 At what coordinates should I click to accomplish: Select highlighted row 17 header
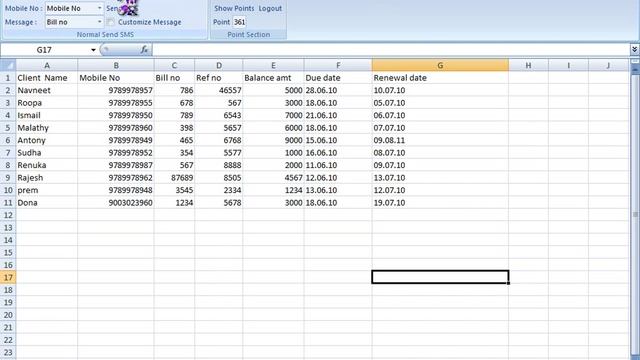click(8, 278)
